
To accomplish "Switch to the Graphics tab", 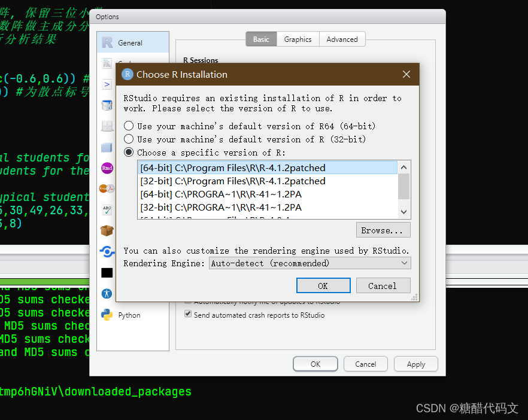I will click(x=298, y=39).
